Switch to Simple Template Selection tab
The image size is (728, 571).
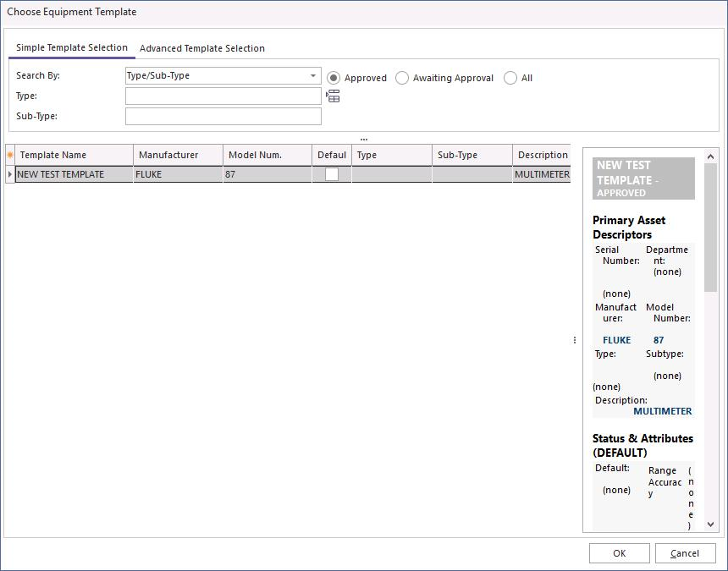72,48
